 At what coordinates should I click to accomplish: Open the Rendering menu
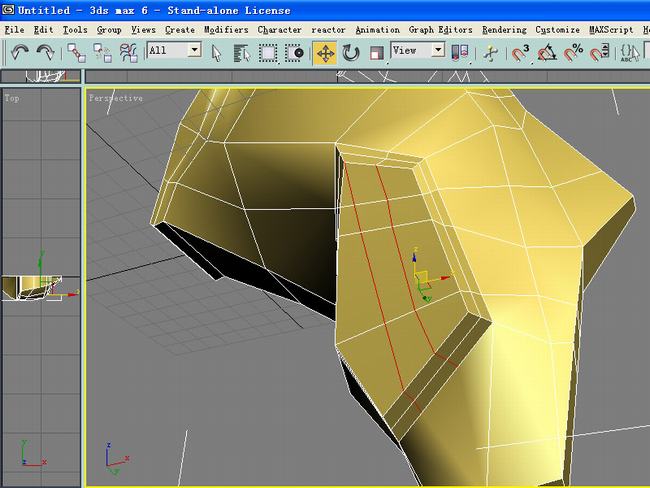pos(504,30)
